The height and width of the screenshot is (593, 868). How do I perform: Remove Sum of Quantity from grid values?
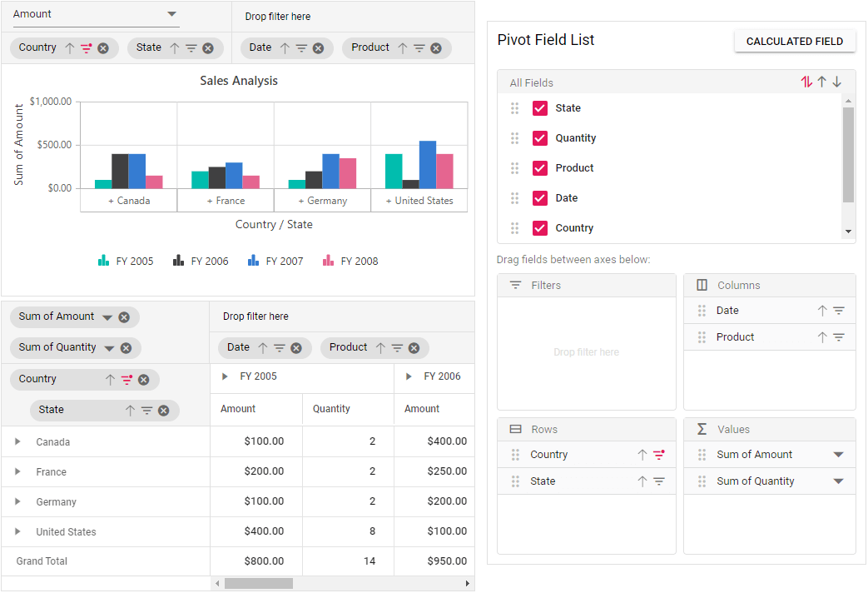pyautogui.click(x=126, y=348)
